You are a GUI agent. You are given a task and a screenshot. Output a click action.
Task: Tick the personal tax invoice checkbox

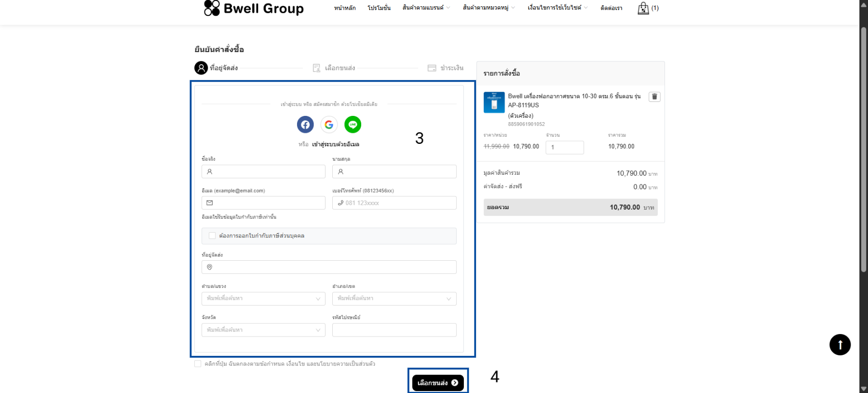(x=212, y=236)
